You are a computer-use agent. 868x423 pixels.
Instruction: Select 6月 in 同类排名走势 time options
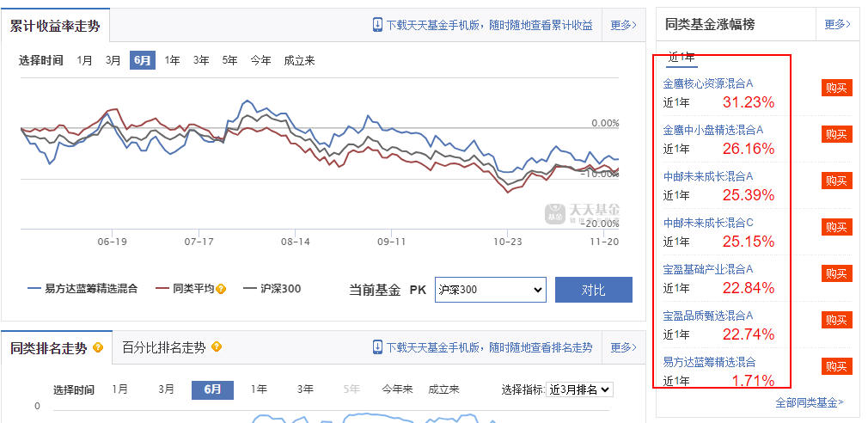click(x=212, y=389)
